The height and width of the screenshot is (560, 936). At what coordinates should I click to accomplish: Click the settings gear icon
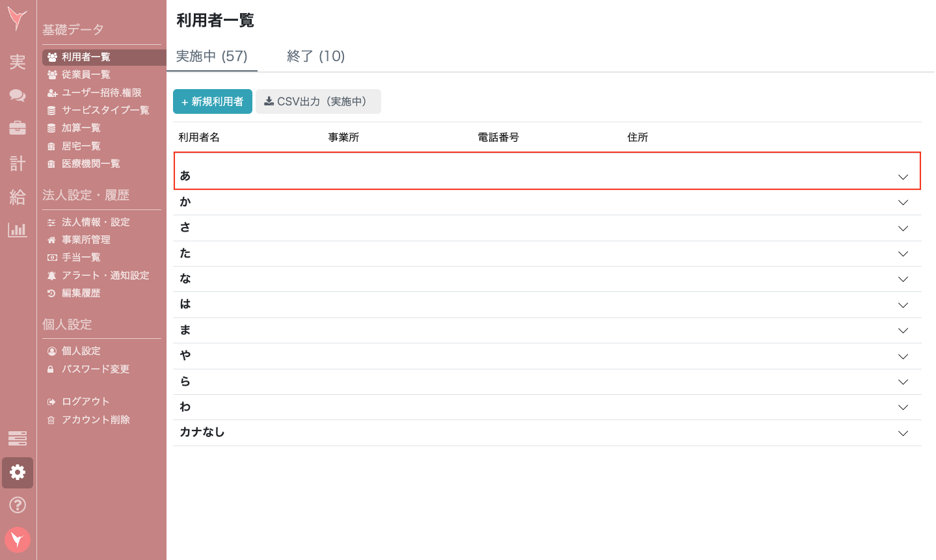(18, 472)
